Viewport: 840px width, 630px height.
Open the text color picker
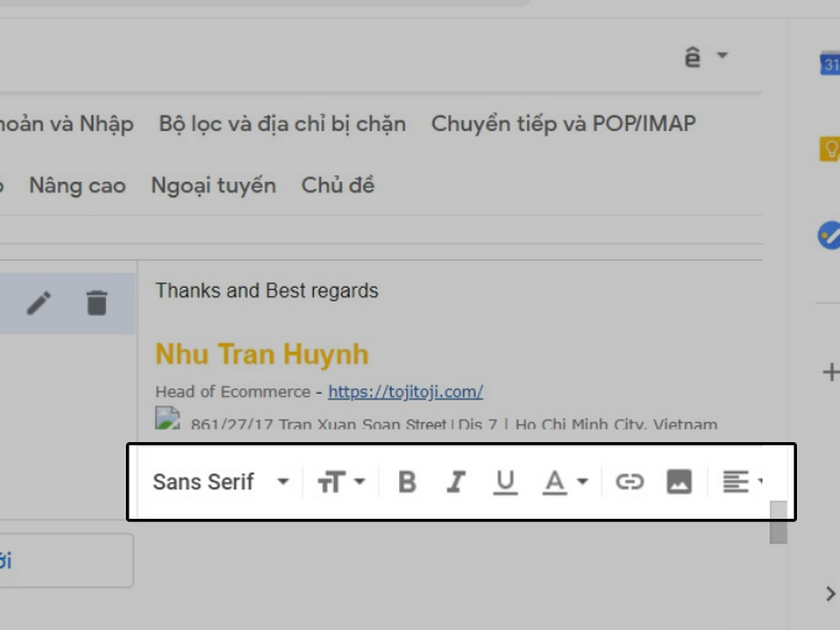[x=565, y=482]
